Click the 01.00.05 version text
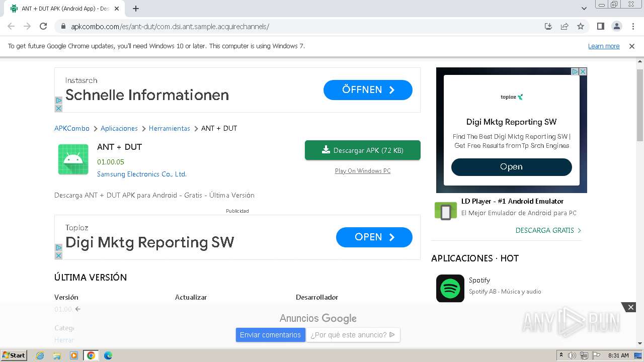 click(x=111, y=162)
